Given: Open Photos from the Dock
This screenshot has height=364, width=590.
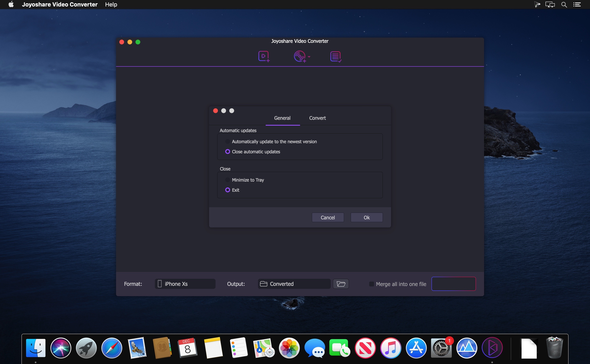Looking at the screenshot, I should pyautogui.click(x=289, y=348).
